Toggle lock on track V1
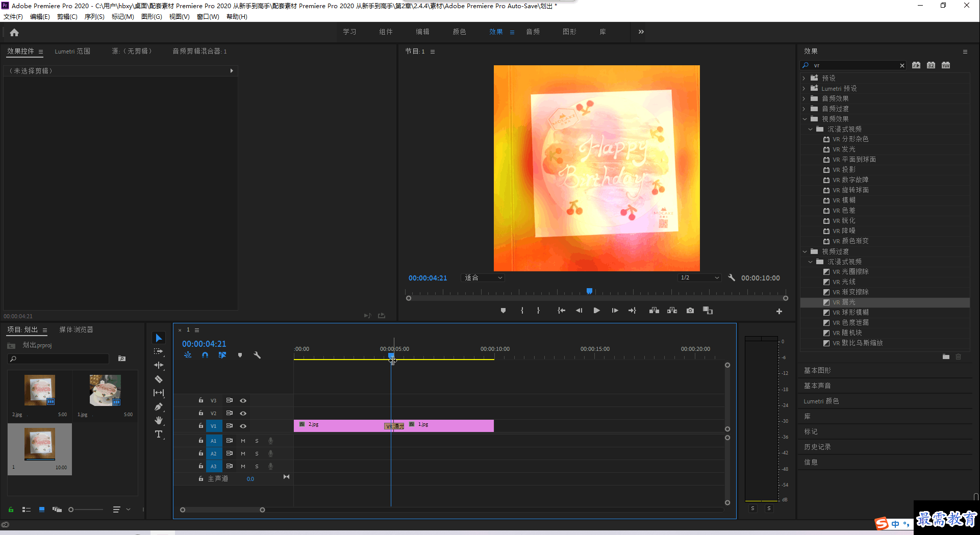This screenshot has width=980, height=535. point(201,425)
